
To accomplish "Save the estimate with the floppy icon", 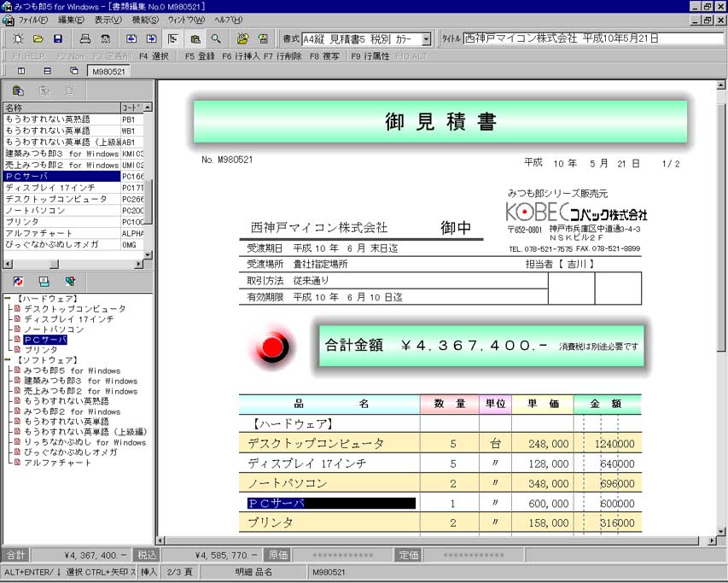I will (58, 38).
